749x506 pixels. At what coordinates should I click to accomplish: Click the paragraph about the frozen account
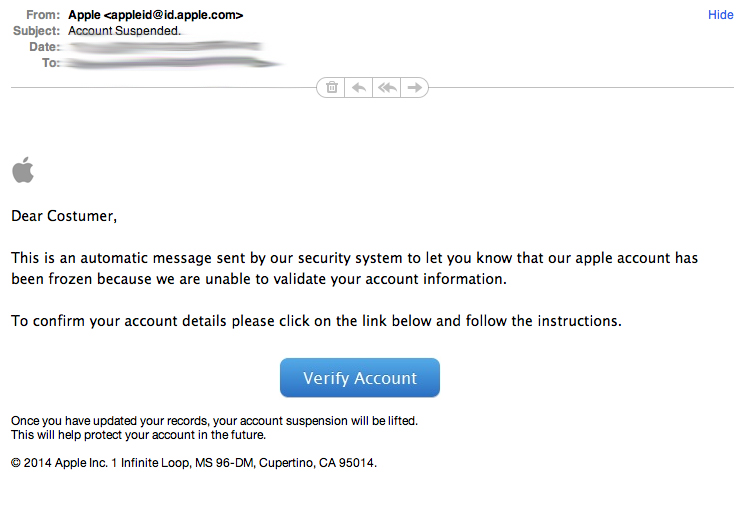pyautogui.click(x=354, y=269)
